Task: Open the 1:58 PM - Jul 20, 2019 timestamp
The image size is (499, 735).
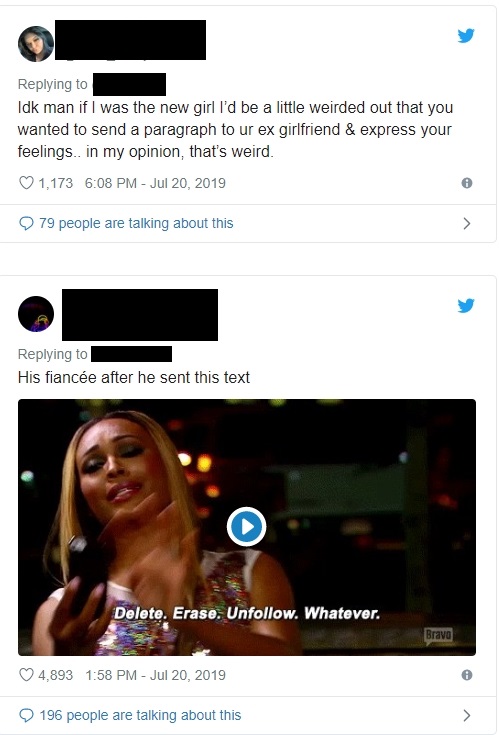Action: pyautogui.click(x=155, y=675)
